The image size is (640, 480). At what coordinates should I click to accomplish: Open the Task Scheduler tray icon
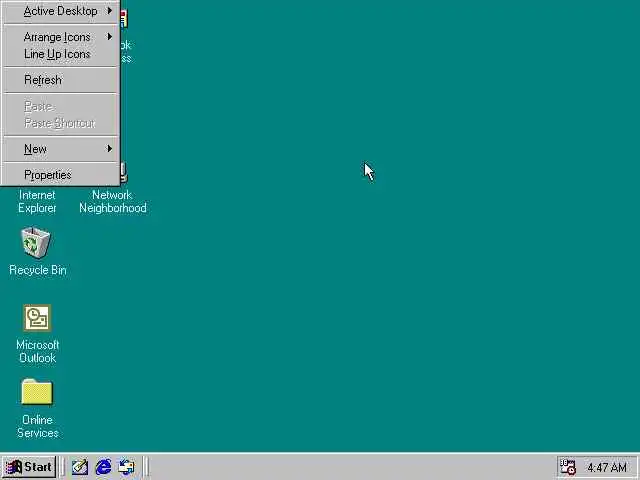coord(567,467)
